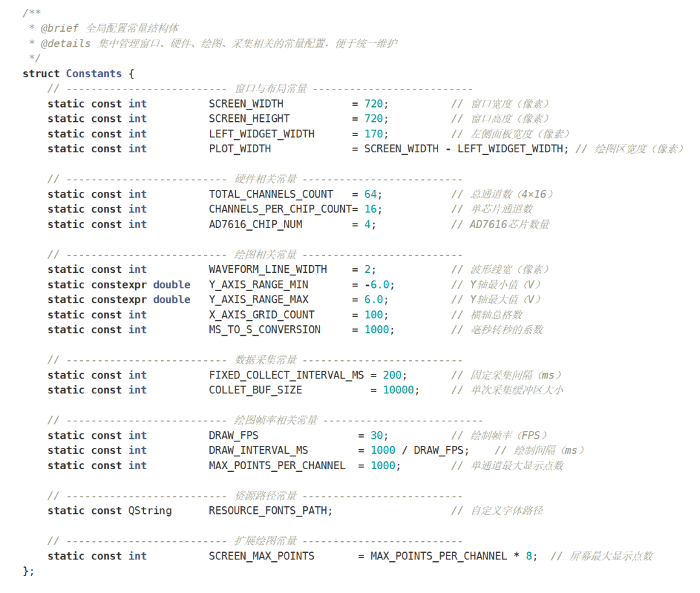Click the 绘图帧率相关常量 section comment
The image size is (700, 593).
(276, 421)
